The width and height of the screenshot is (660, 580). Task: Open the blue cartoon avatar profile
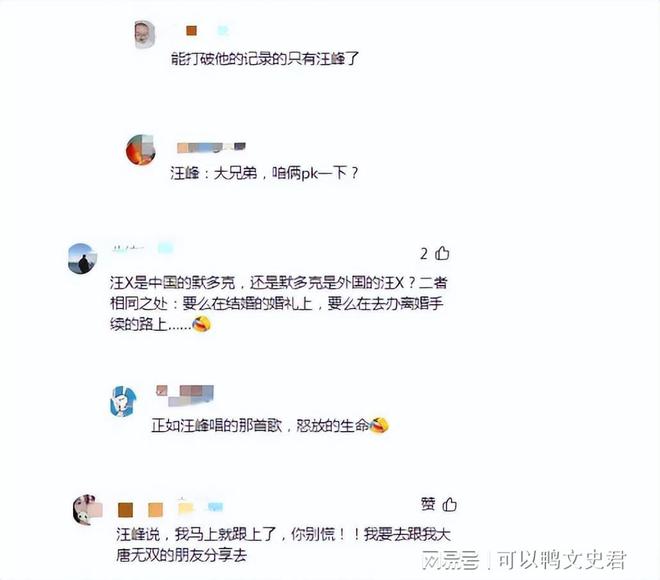123,401
